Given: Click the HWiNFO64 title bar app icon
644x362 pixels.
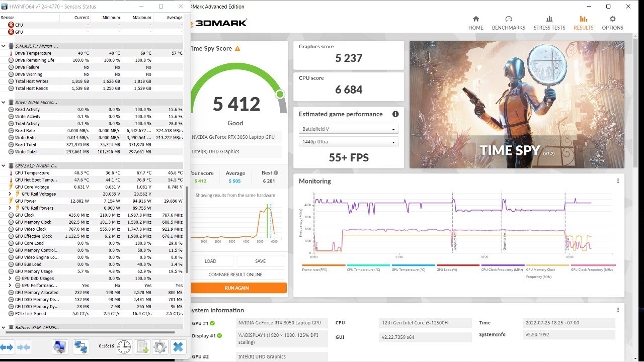Looking at the screenshot, I should (x=5, y=7).
